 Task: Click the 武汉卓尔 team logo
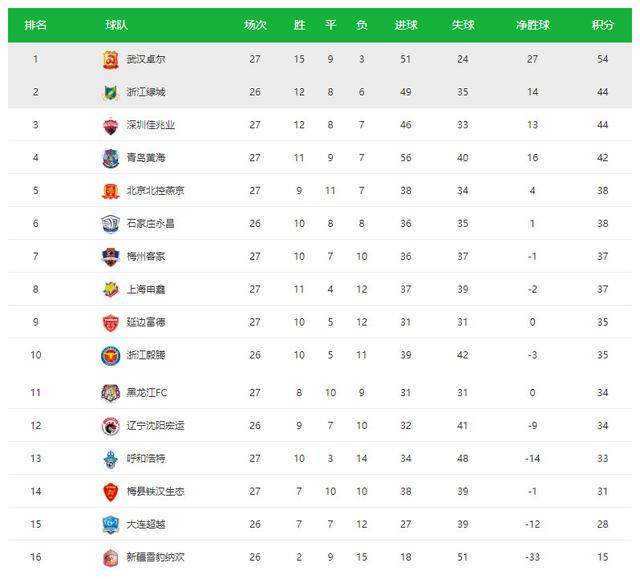tap(110, 60)
